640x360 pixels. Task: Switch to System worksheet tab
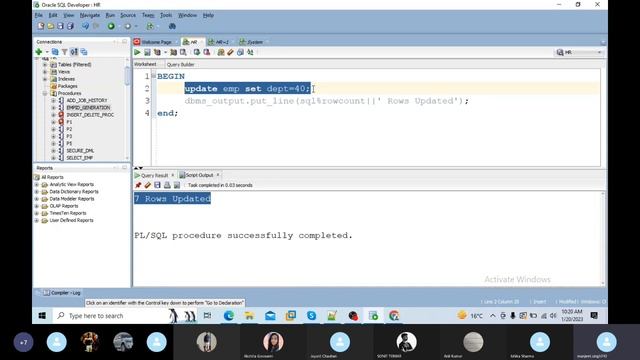coord(255,42)
